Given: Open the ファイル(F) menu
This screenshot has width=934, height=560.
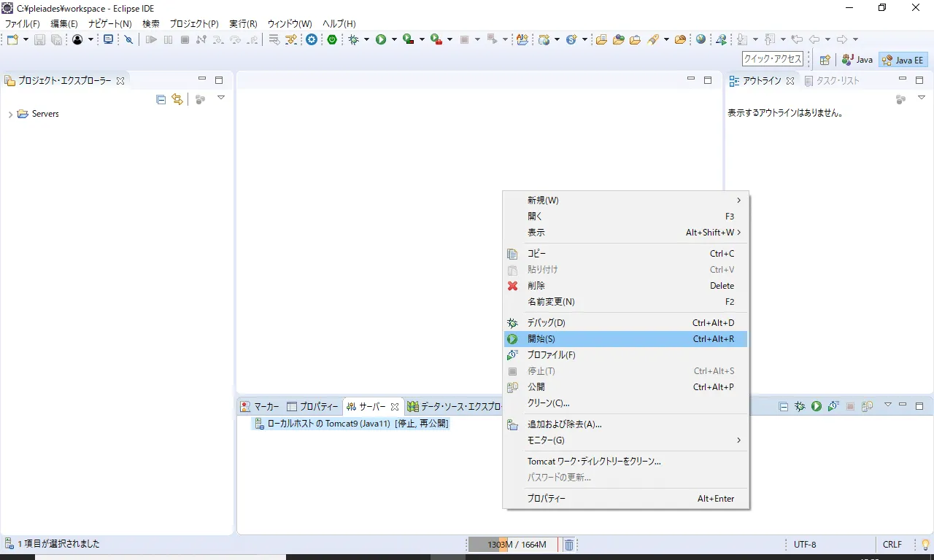Looking at the screenshot, I should (x=23, y=23).
